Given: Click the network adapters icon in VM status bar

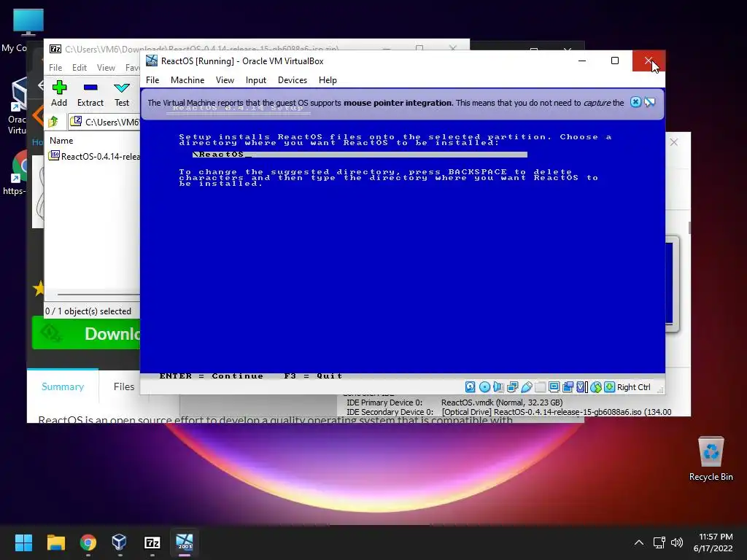Looking at the screenshot, I should pos(512,387).
